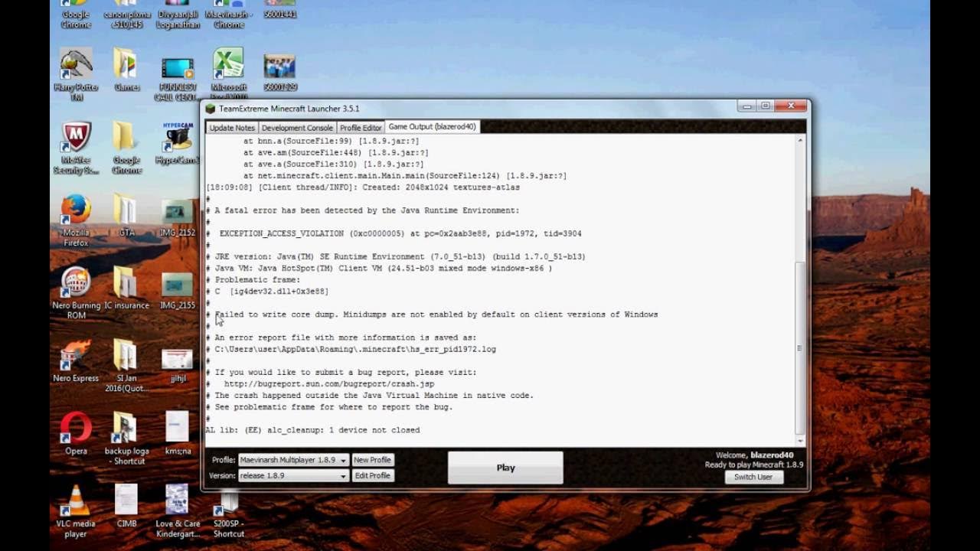Open the IC insurance folder

coord(126,289)
